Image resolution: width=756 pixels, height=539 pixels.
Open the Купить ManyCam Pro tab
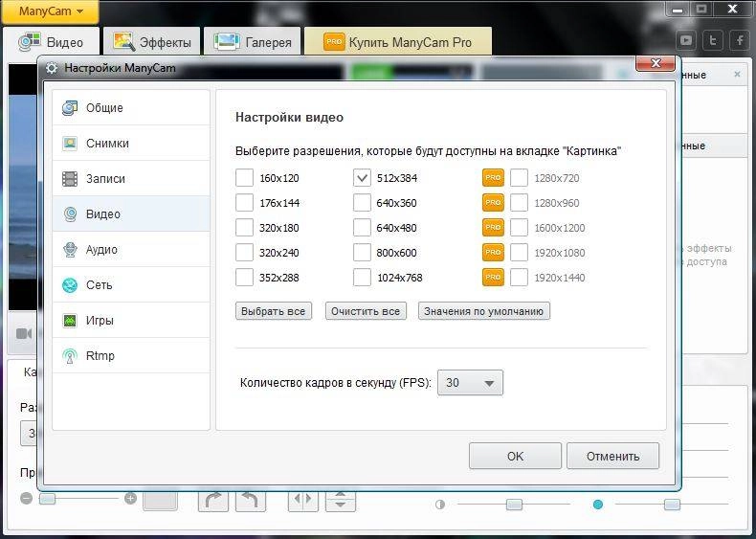click(398, 42)
